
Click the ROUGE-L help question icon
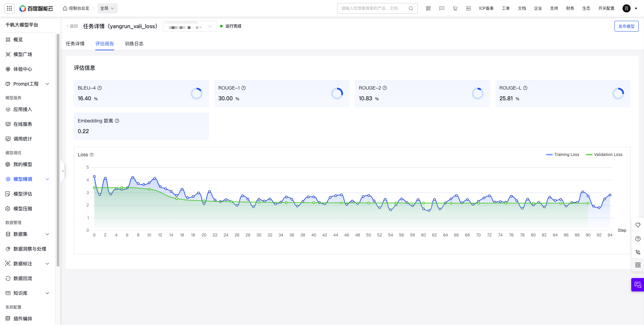525,88
